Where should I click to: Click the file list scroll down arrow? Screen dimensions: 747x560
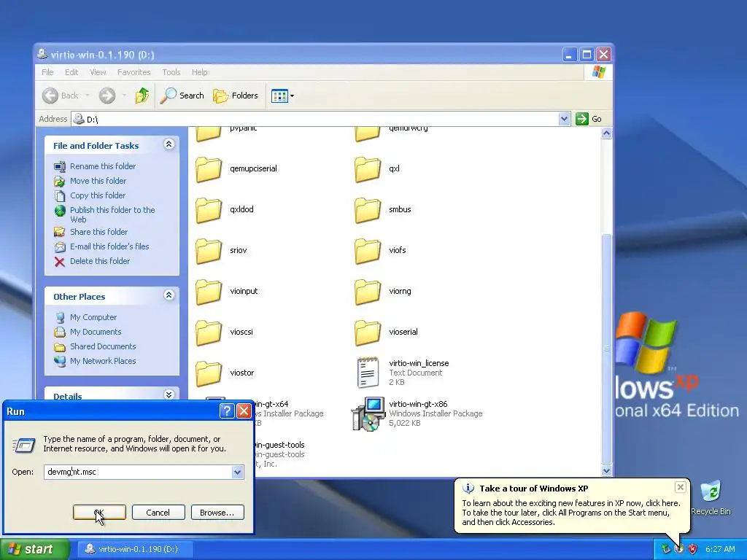(x=606, y=471)
